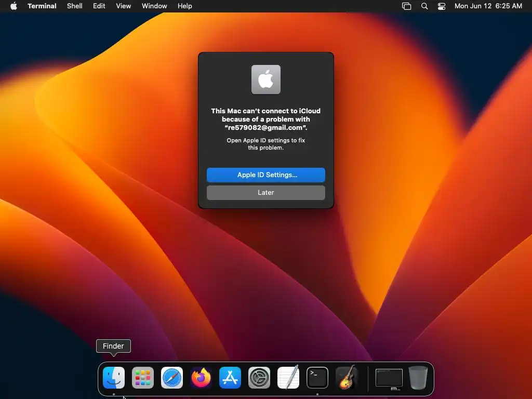Open the Shell menu

coord(75,6)
